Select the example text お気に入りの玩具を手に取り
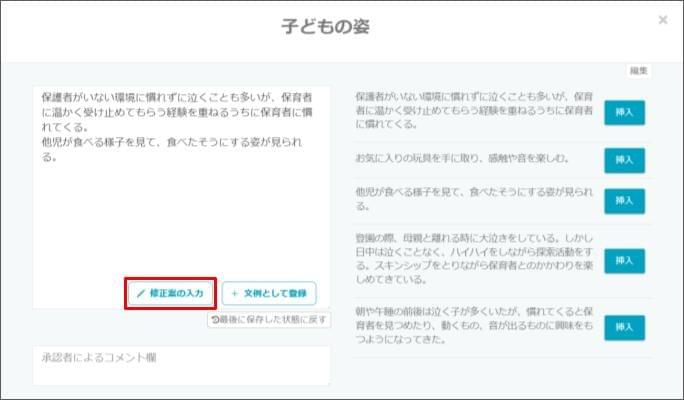The height and width of the screenshot is (400, 684). [x=462, y=158]
